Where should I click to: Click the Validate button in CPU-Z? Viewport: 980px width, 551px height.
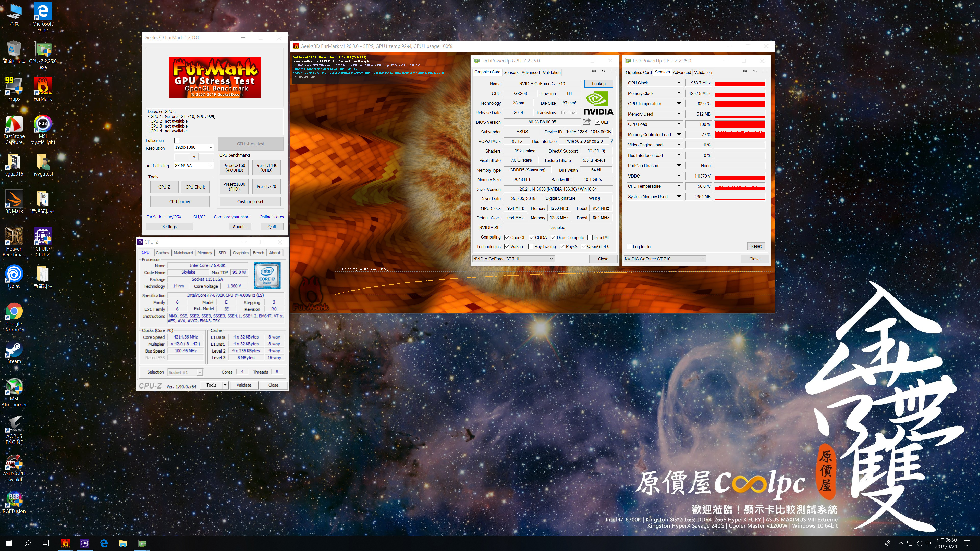(x=244, y=385)
